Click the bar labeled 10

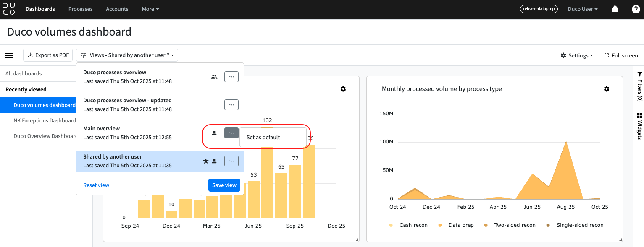point(171,214)
